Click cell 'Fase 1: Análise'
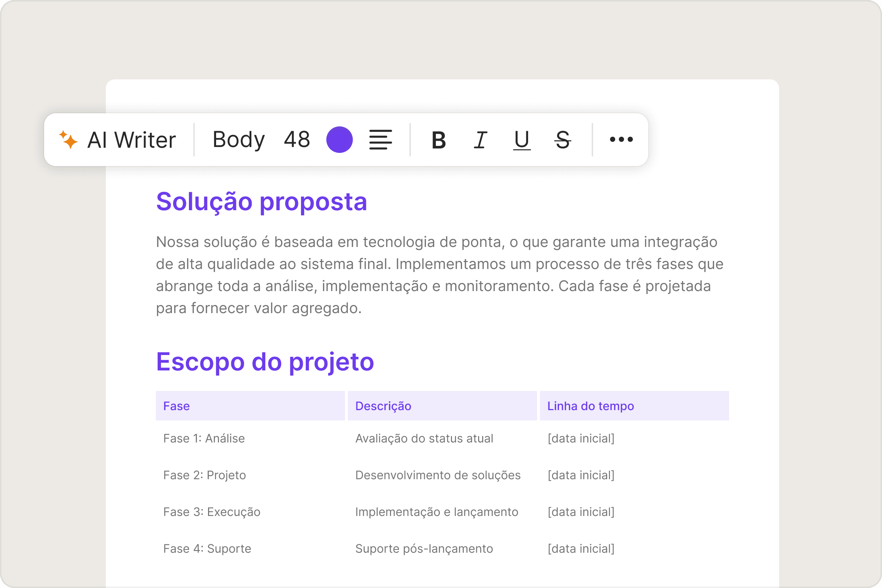 [204, 438]
